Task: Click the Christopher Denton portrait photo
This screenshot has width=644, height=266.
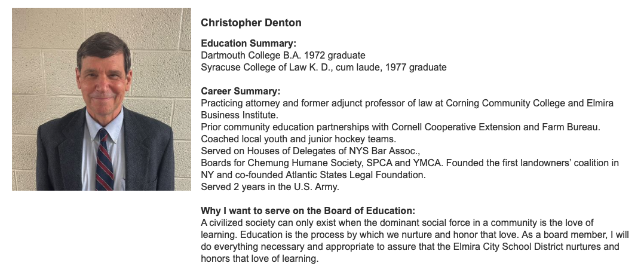Action: tap(102, 99)
